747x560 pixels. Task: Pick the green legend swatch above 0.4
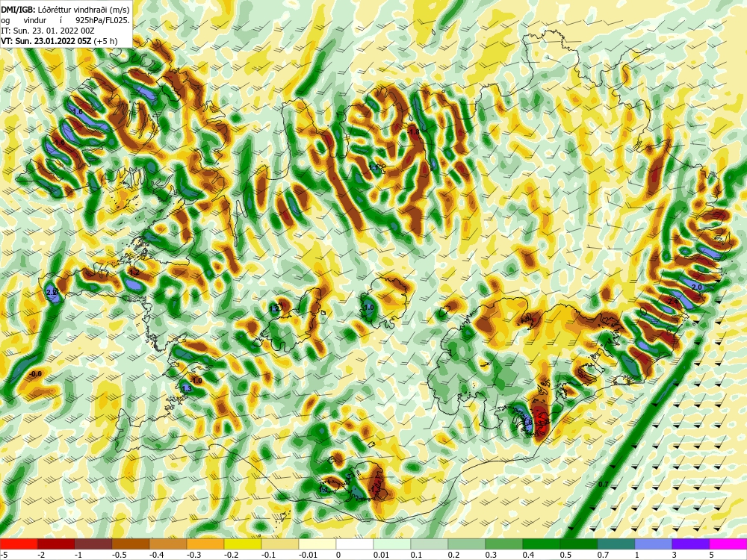541,544
